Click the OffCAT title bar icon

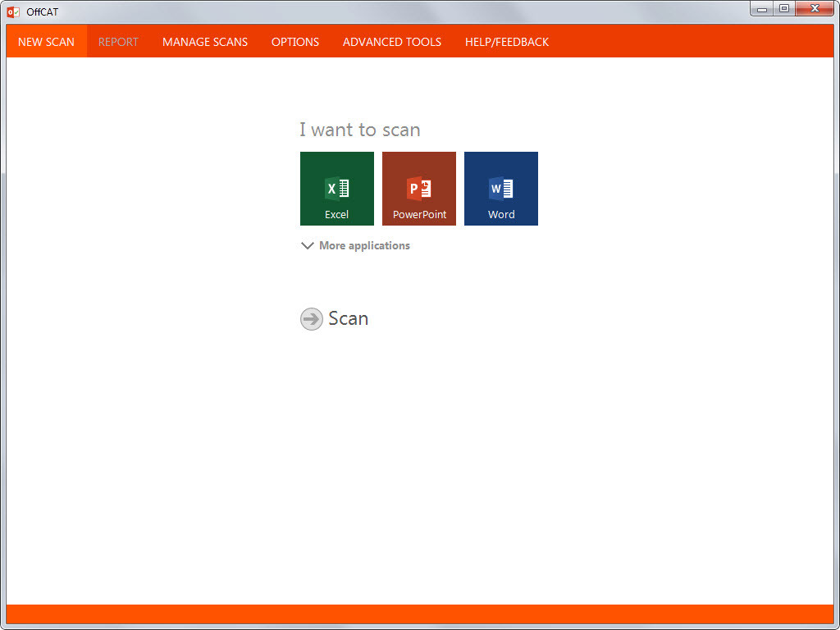point(13,11)
